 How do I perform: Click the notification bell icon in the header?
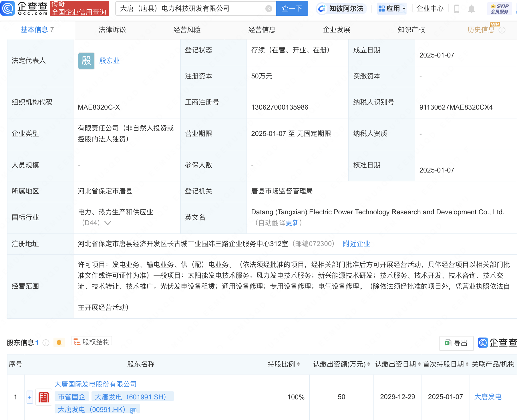[472, 9]
